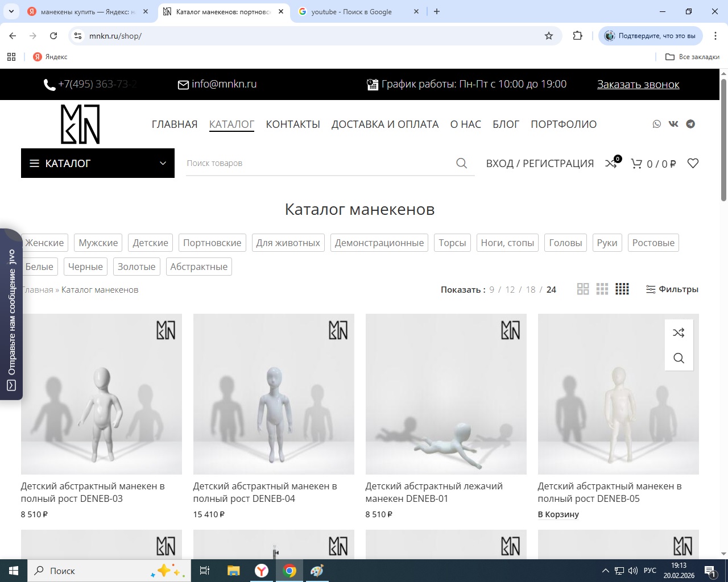View site information icon in address bar
Viewport: 728px width, 582px height.
pyautogui.click(x=78, y=36)
